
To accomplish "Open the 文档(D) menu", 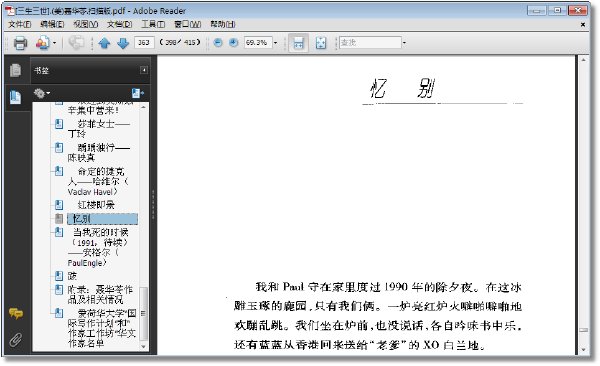I will coord(119,25).
